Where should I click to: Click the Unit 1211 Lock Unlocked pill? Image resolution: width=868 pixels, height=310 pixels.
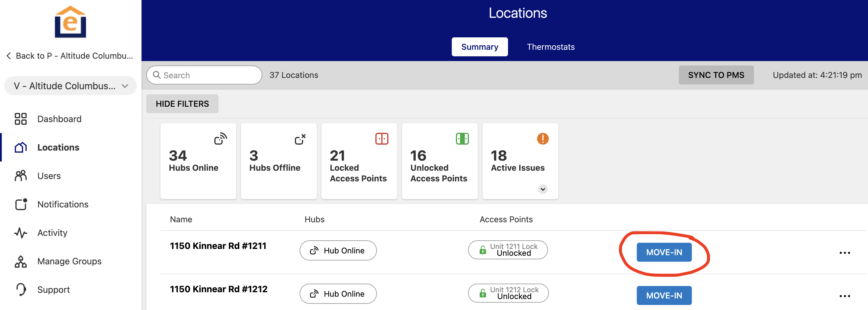(508, 250)
